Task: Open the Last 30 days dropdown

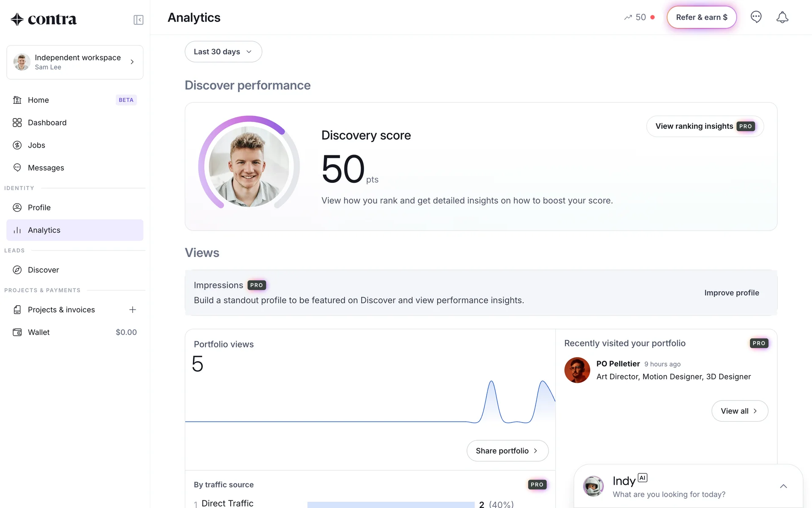Action: coord(223,52)
